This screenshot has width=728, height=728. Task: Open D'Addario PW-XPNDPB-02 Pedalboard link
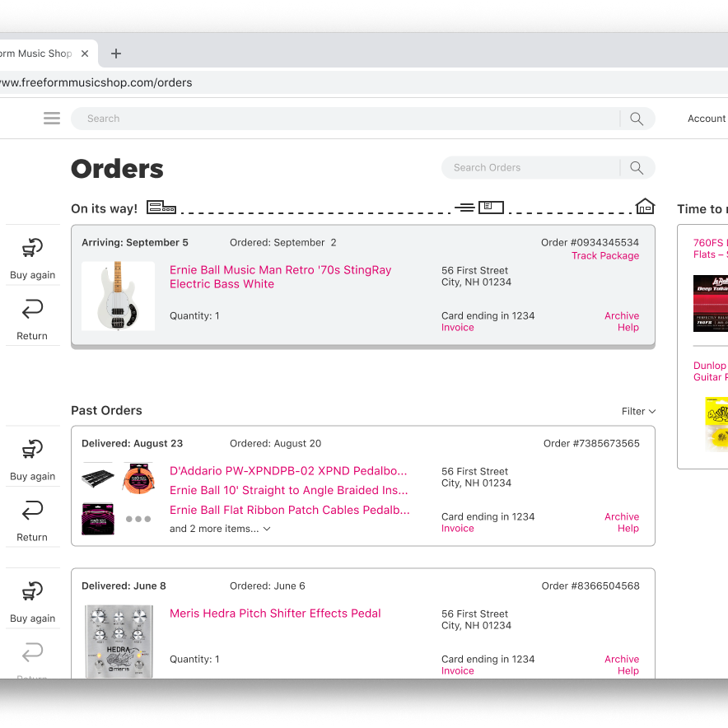pos(288,471)
